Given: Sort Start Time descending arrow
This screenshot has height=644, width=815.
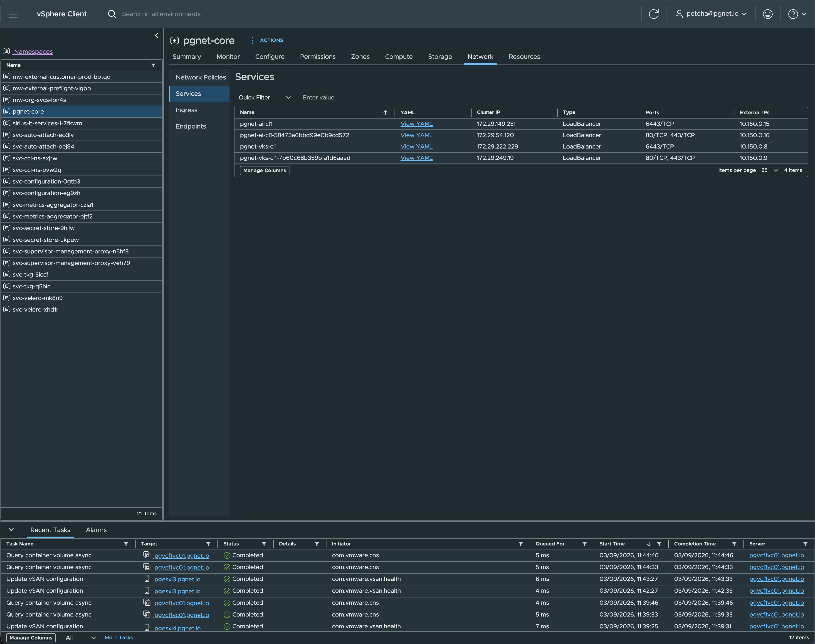Looking at the screenshot, I should click(649, 544).
